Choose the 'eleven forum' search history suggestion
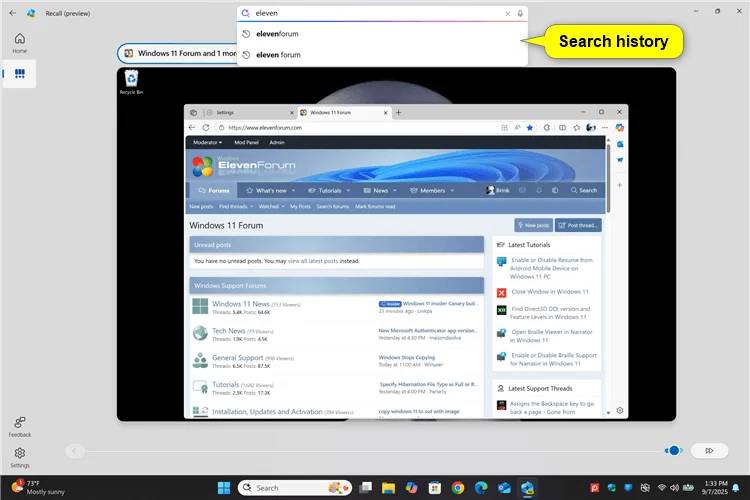Screen dimensions: 750x500 pos(382,55)
